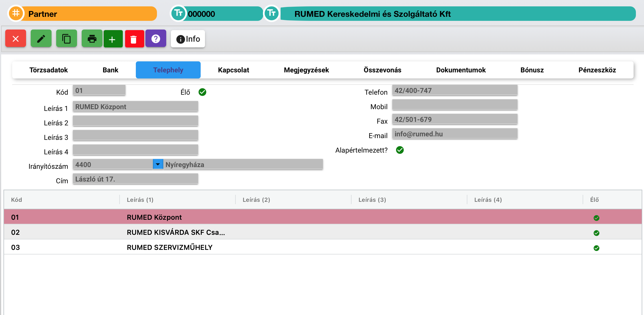This screenshot has width=644, height=315.
Task: Click the Leírás (3) column header
Action: pos(409,200)
